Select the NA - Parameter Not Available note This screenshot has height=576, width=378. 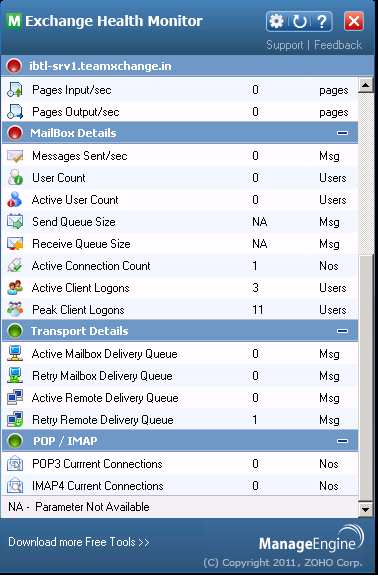[x=79, y=507]
